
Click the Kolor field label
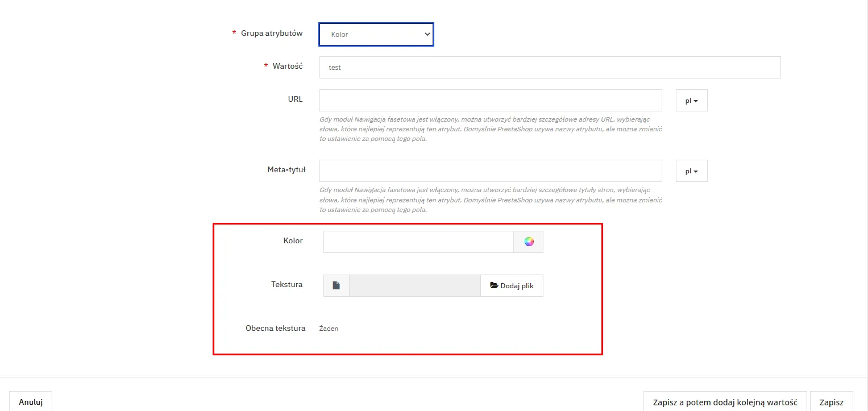pyautogui.click(x=293, y=240)
